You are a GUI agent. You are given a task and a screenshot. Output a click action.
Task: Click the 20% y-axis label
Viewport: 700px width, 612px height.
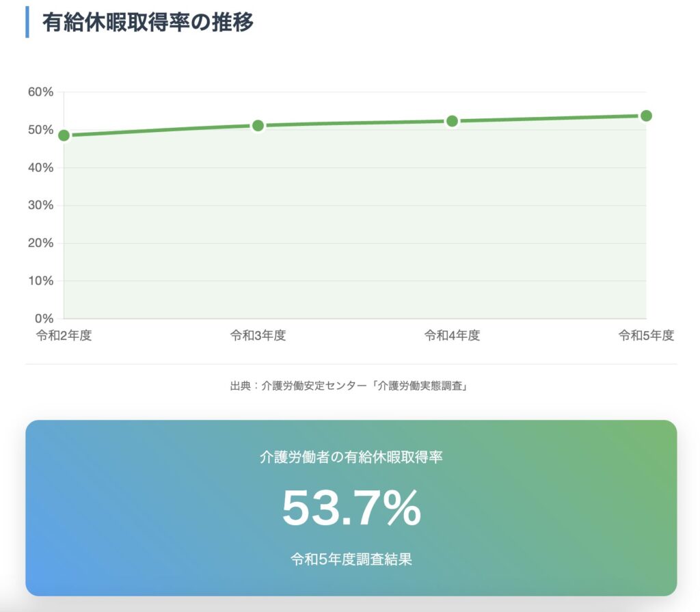pos(40,243)
